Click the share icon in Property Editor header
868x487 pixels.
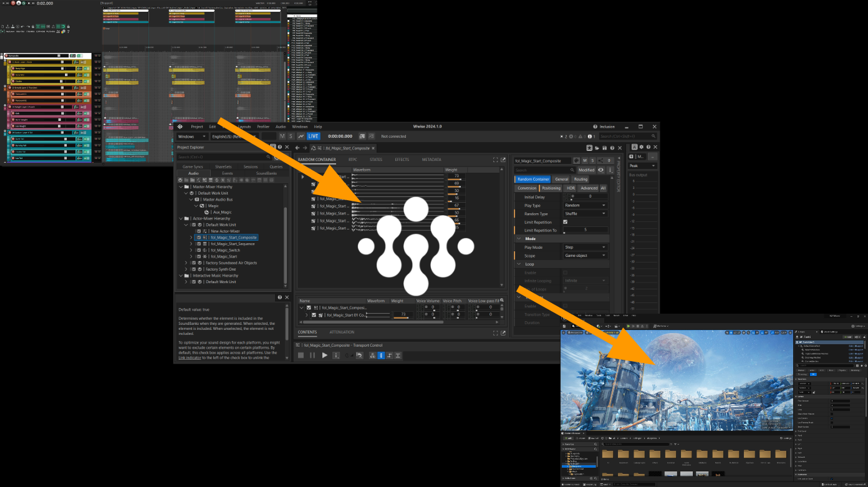[600, 161]
